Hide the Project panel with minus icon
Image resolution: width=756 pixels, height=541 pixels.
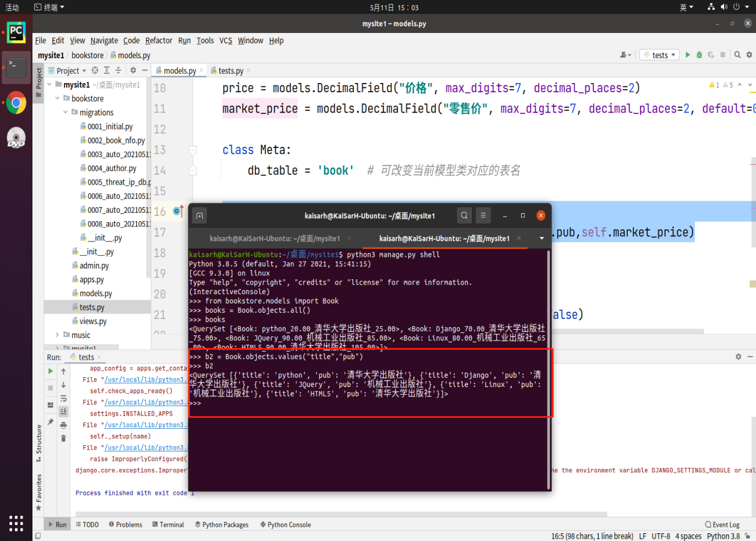(x=145, y=70)
